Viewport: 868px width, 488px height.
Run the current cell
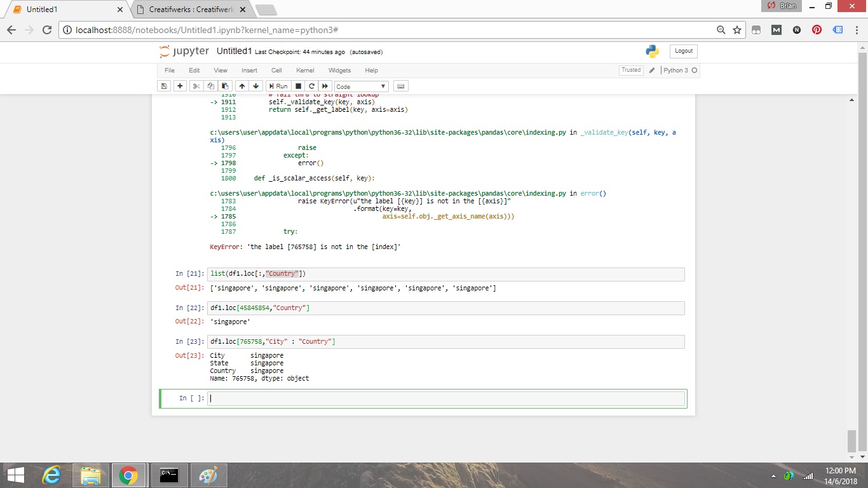(x=278, y=86)
